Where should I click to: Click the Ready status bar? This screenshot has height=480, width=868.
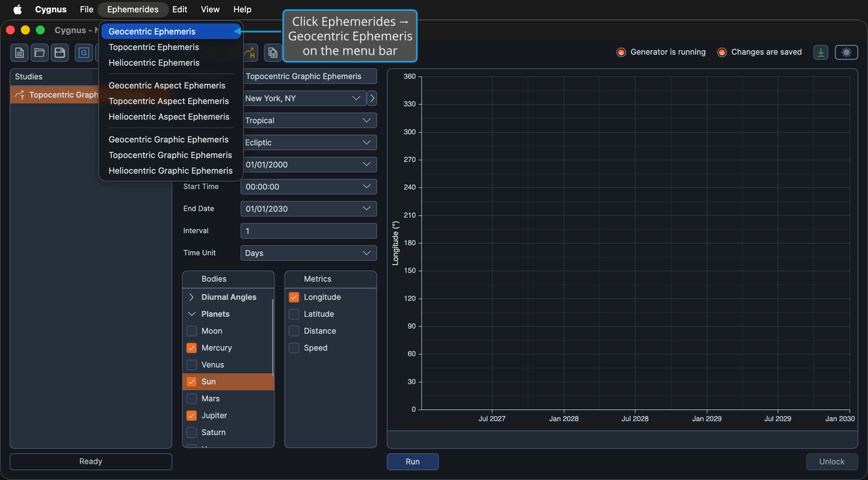tap(91, 462)
